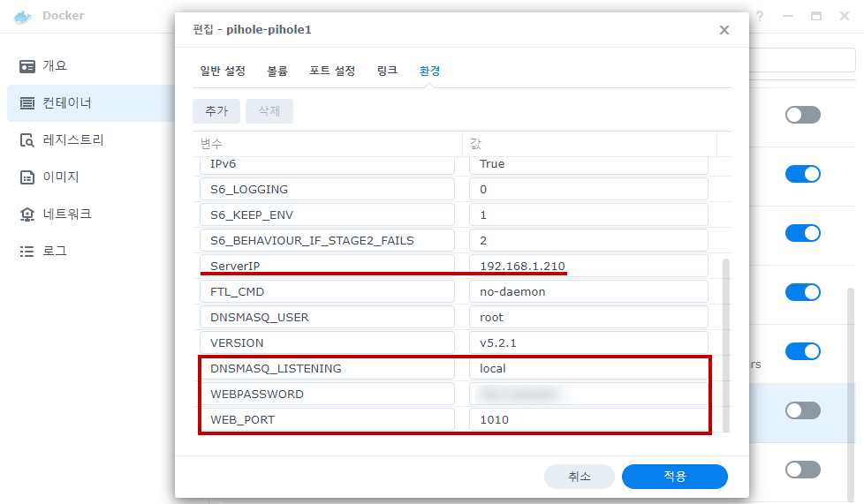
Task: Click the 값 column header
Action: click(x=589, y=144)
